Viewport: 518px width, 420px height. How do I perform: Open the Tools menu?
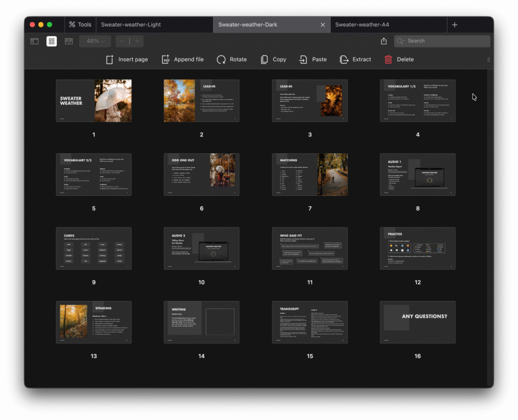pos(80,25)
